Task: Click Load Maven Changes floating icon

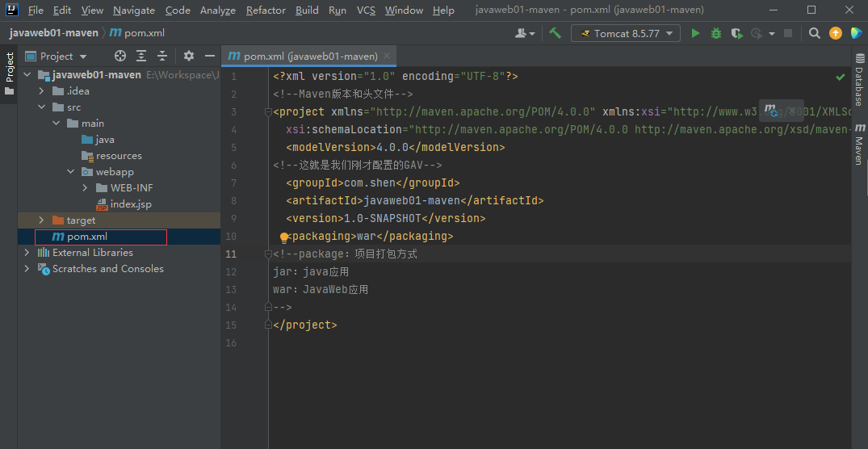Action: (771, 110)
